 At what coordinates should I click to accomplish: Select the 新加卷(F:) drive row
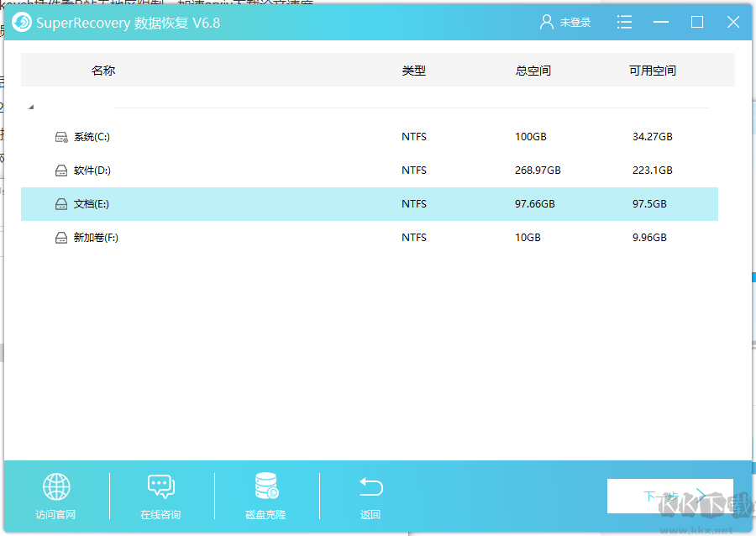pos(370,238)
